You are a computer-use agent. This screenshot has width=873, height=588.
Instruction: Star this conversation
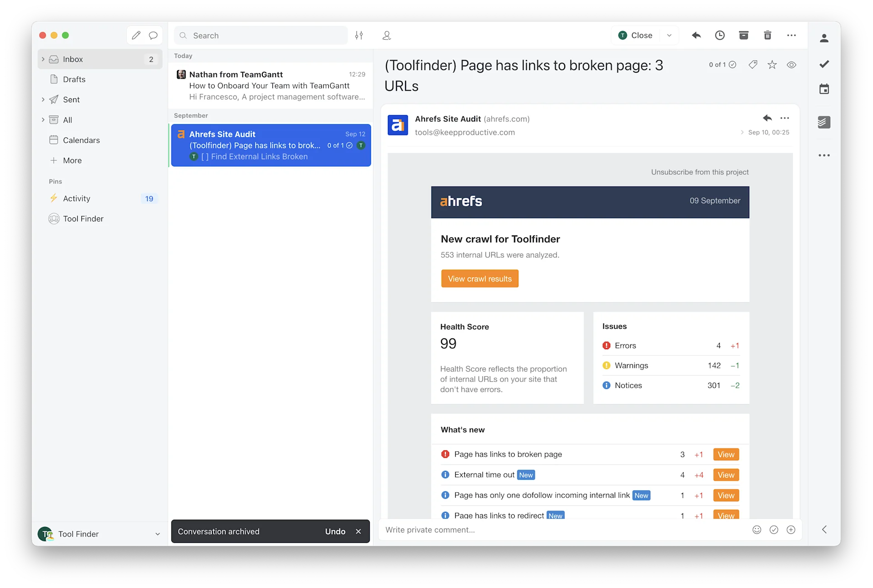[772, 65]
